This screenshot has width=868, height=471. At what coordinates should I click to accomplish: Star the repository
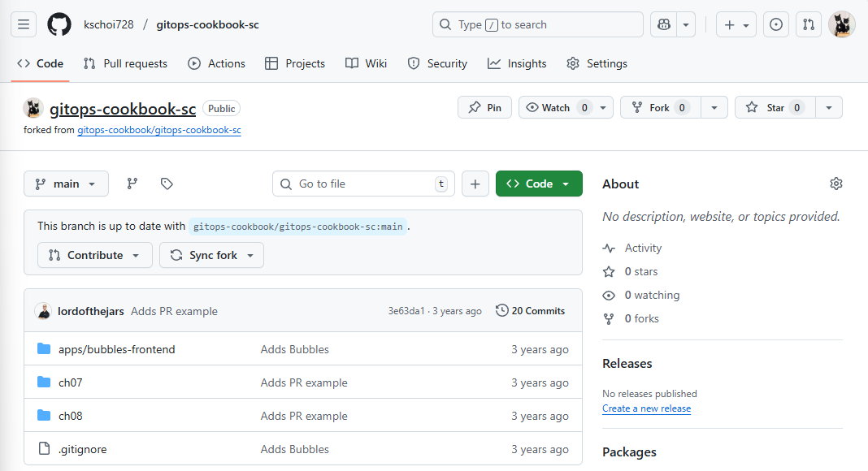(x=775, y=107)
